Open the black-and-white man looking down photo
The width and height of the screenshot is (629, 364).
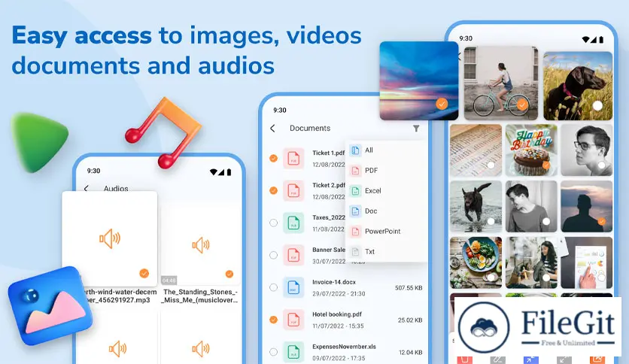531,206
